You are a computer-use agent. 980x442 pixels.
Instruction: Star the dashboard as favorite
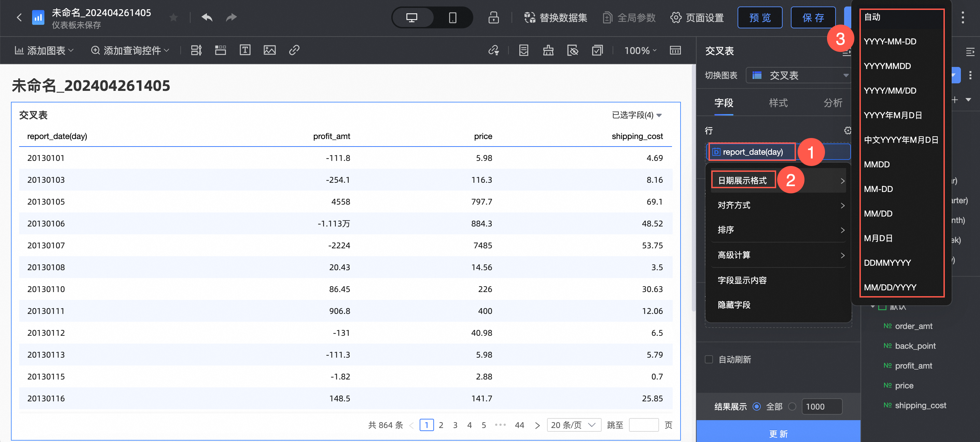click(173, 17)
